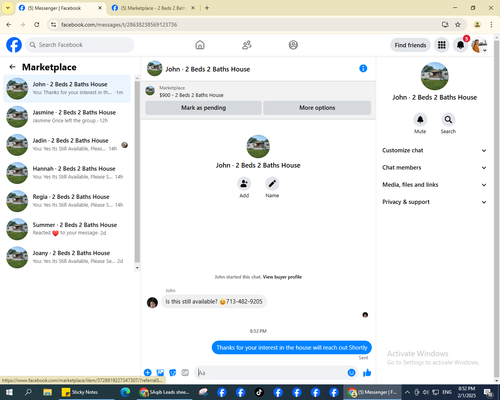Click Mark as pending button

(x=203, y=108)
